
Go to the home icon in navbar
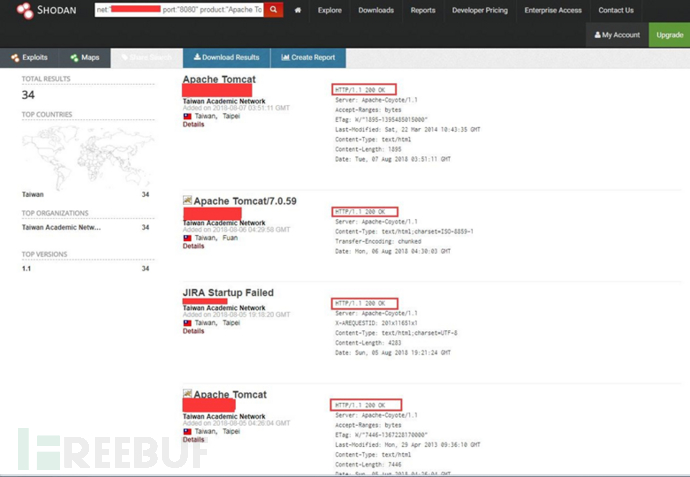click(298, 10)
